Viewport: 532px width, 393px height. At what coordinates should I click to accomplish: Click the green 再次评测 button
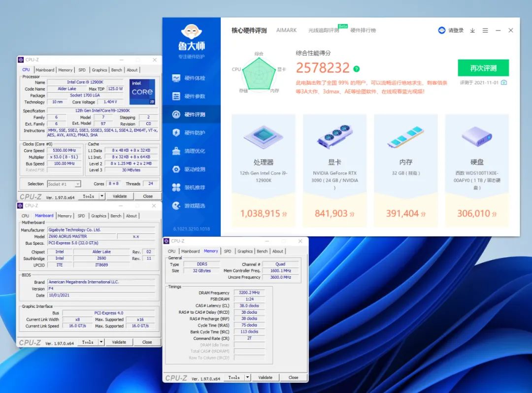click(483, 68)
